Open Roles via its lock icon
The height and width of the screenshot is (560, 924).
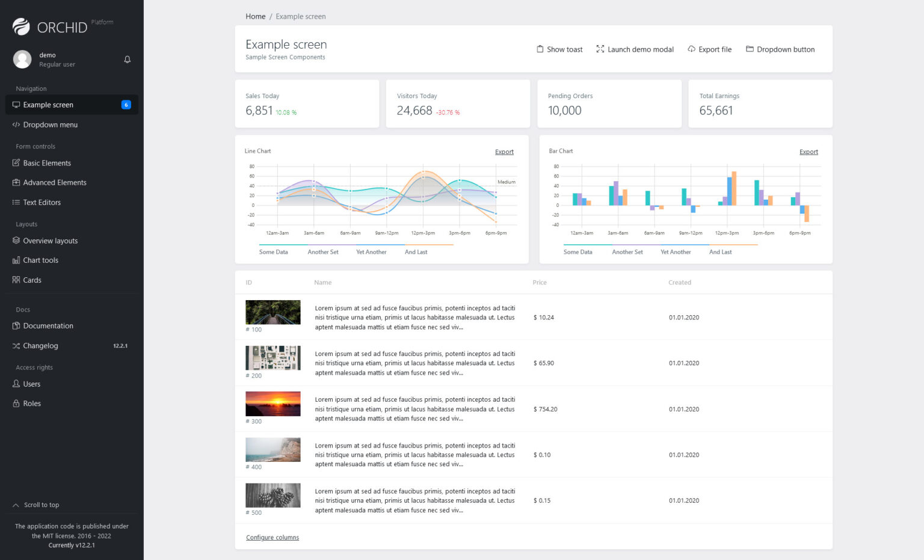16,403
